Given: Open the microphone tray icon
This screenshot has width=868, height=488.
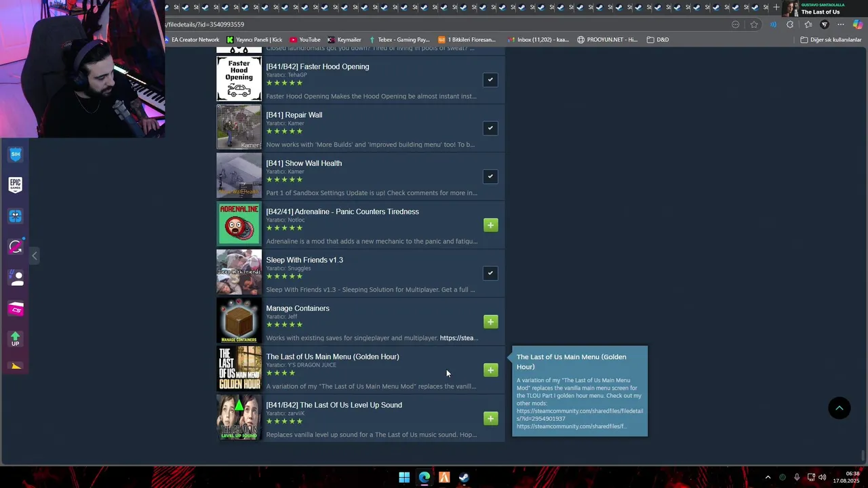Looking at the screenshot, I should pos(797,477).
